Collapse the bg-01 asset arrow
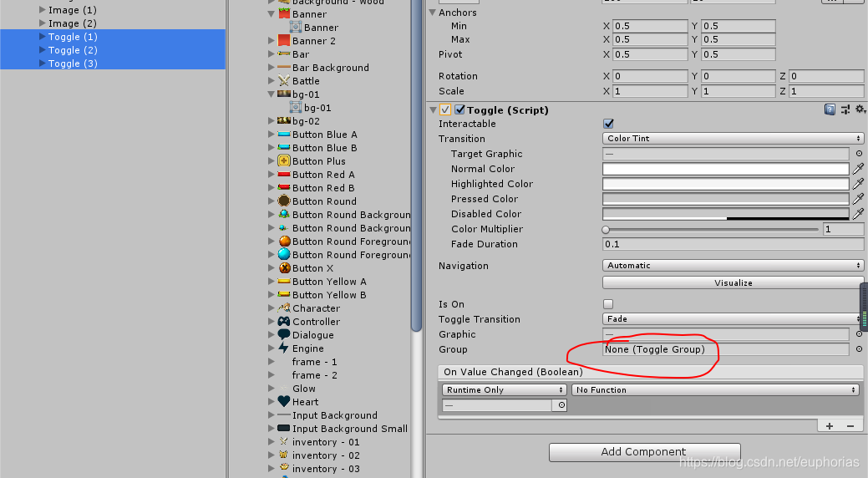The height and width of the screenshot is (478, 868). pos(272,94)
